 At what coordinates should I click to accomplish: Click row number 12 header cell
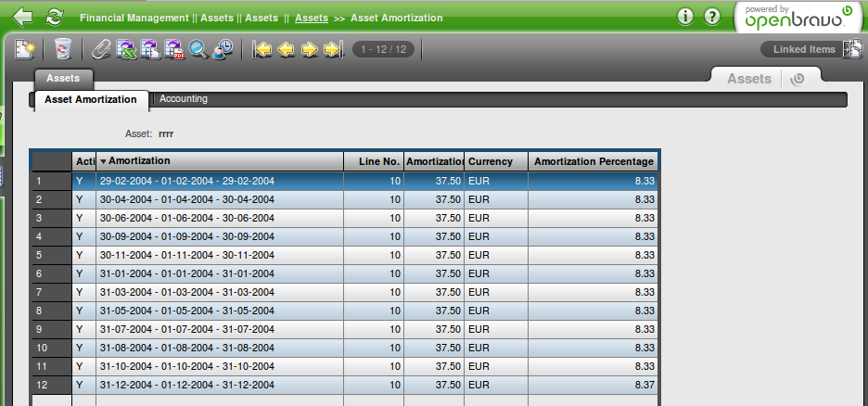(x=52, y=385)
